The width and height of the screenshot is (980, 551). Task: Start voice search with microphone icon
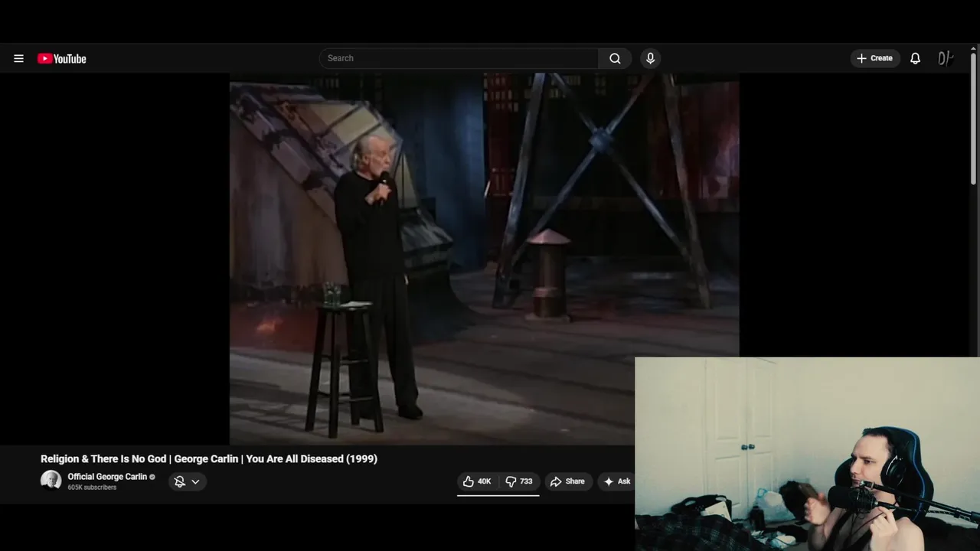click(x=650, y=58)
